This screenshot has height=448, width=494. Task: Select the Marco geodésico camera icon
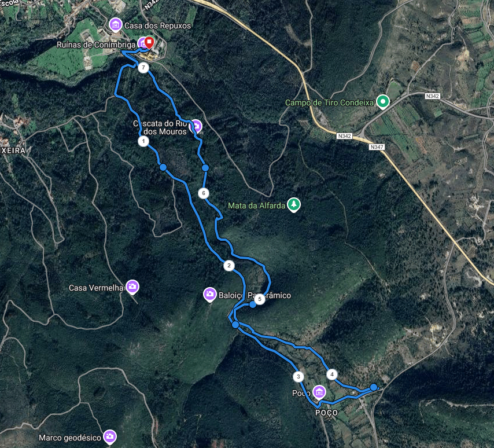(x=110, y=436)
